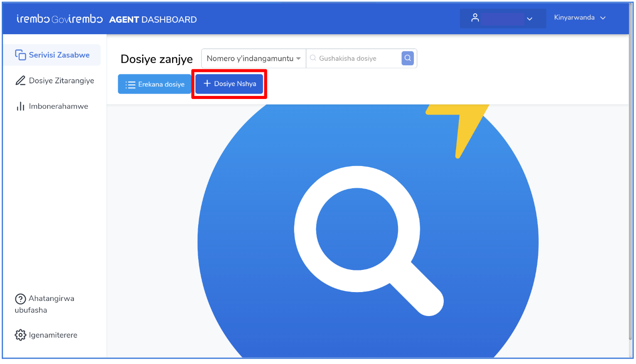
Task: Click the magnifier search button icon
Action: [x=408, y=58]
